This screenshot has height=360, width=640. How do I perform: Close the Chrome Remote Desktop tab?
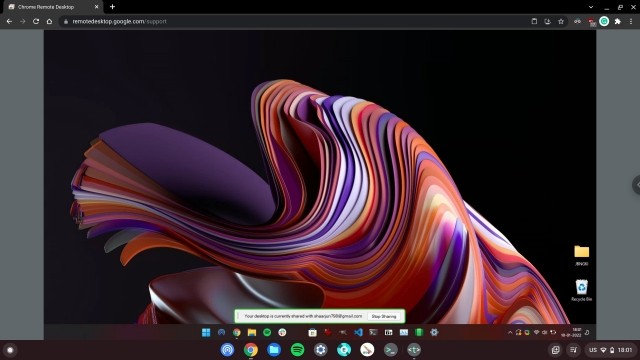(97, 7)
